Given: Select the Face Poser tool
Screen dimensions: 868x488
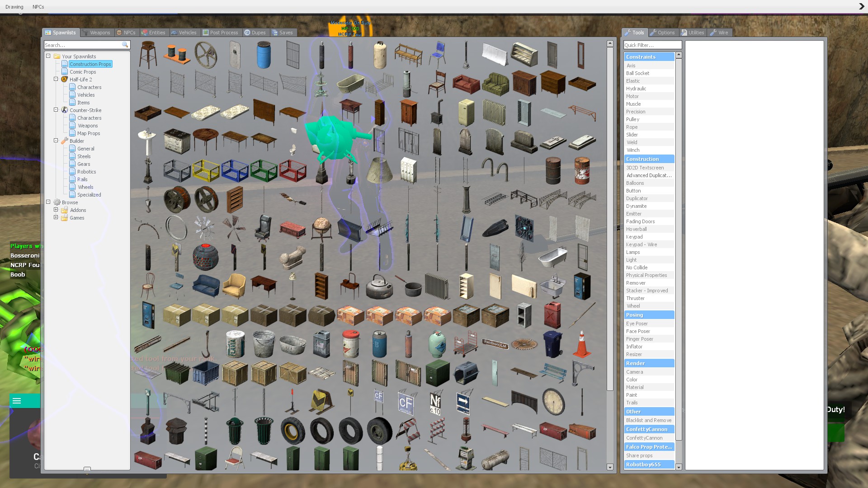Looking at the screenshot, I should pos(649,331).
